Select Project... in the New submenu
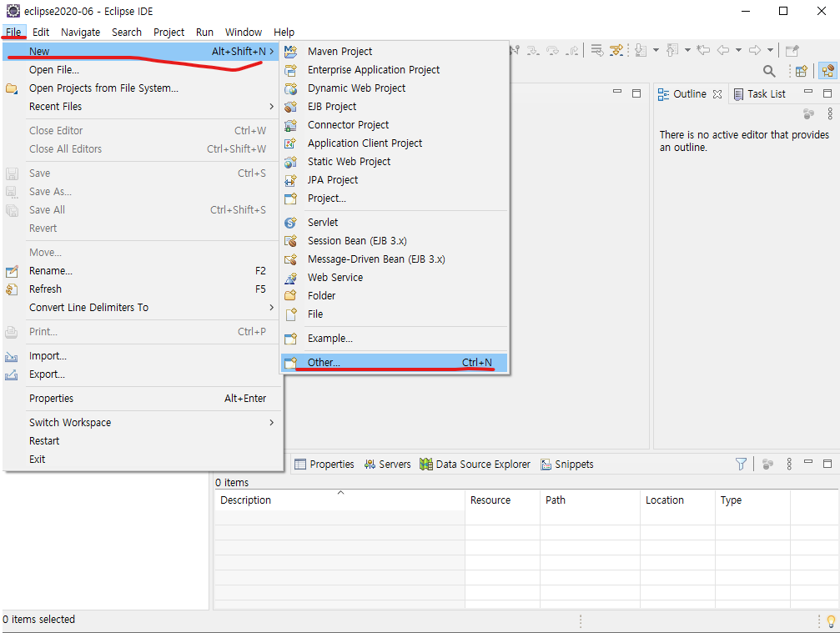Image resolution: width=840 pixels, height=633 pixels. pos(395,198)
